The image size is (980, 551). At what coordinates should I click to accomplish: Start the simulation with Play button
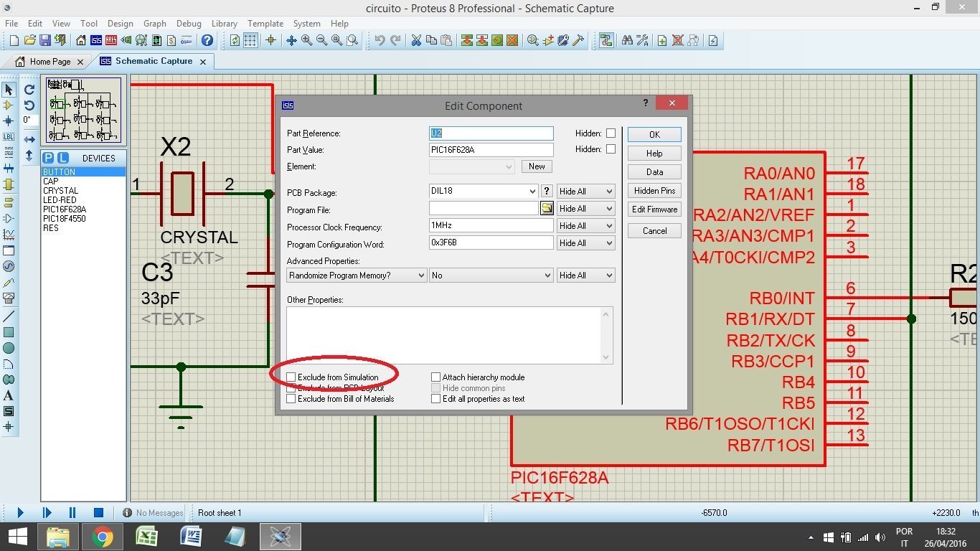[x=20, y=512]
